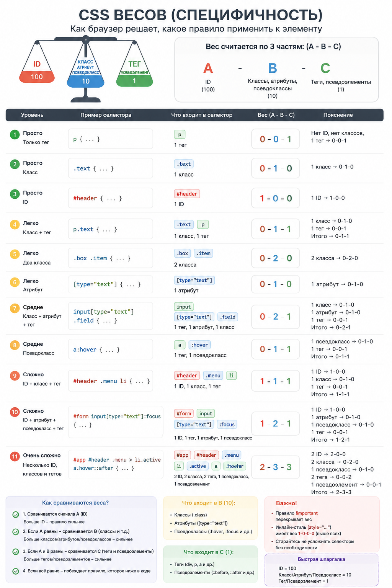Click the checkmark beside 'Если всё равно'
The height and width of the screenshot is (588, 392).
(x=16, y=571)
